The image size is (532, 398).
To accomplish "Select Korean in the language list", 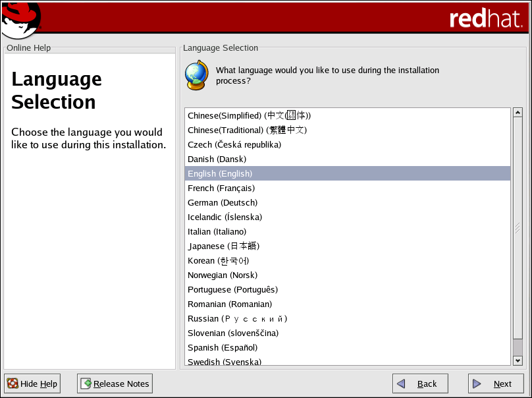I will [x=218, y=261].
